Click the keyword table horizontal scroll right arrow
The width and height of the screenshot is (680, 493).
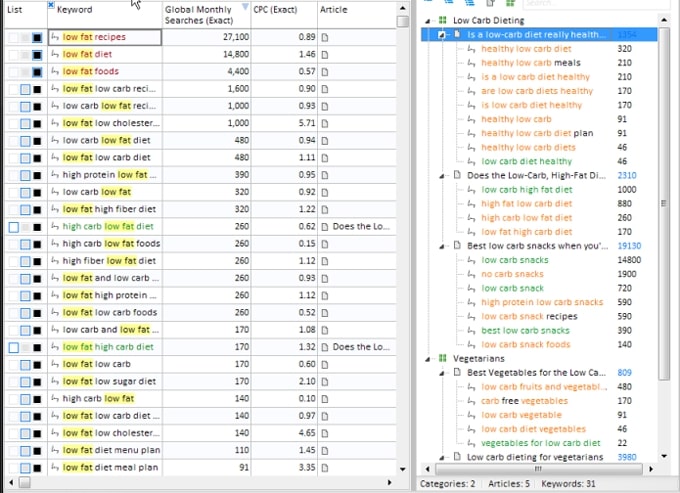pyautogui.click(x=389, y=482)
